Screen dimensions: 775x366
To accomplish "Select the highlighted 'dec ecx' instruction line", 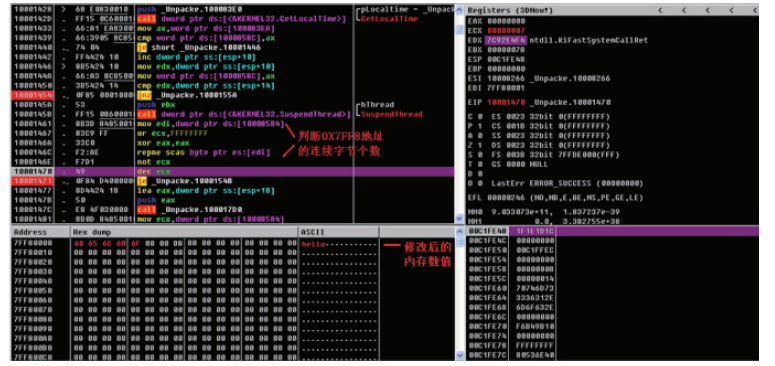I will pos(232,171).
